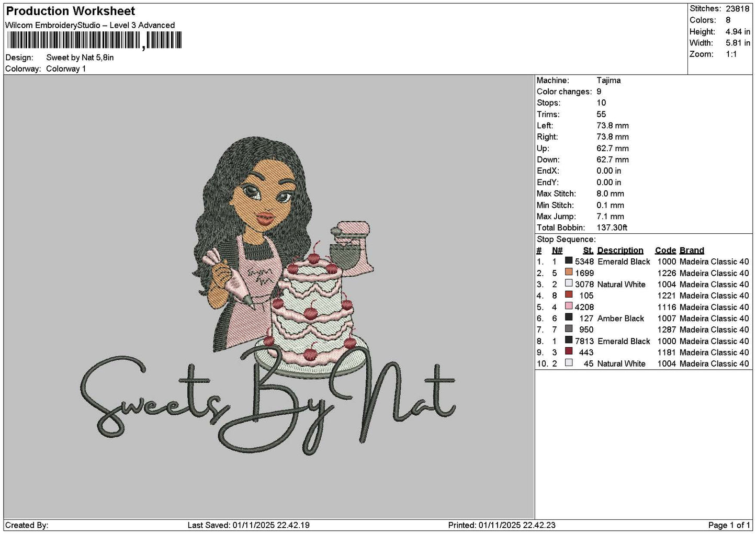
Task: Click the Right value 73.8 mm
Action: [613, 137]
